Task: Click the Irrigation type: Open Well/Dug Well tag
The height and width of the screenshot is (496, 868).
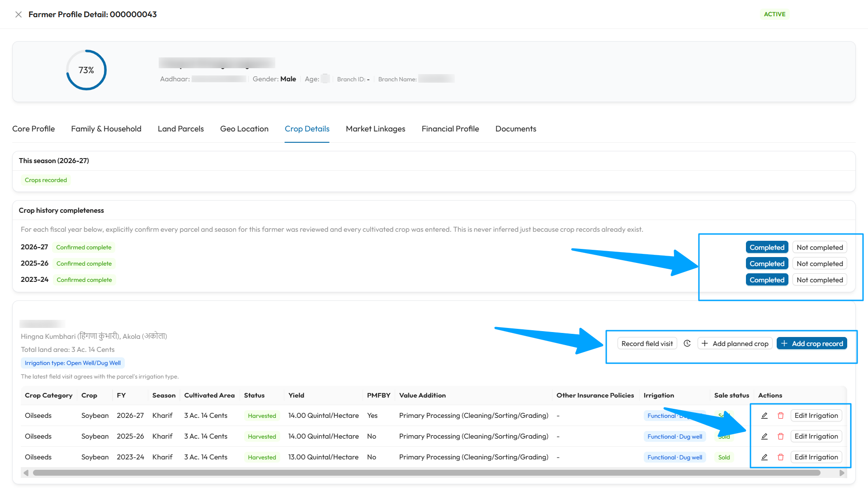Action: click(x=73, y=363)
